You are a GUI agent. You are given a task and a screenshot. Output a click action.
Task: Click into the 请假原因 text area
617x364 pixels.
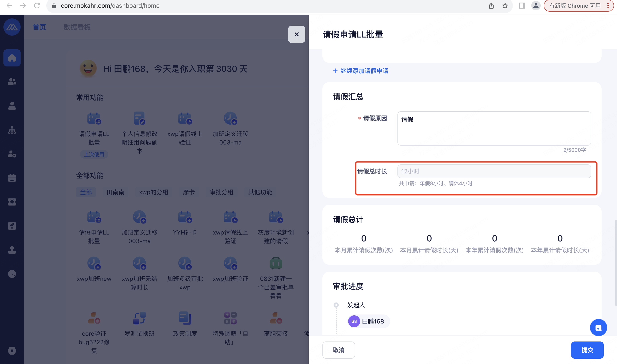[494, 128]
